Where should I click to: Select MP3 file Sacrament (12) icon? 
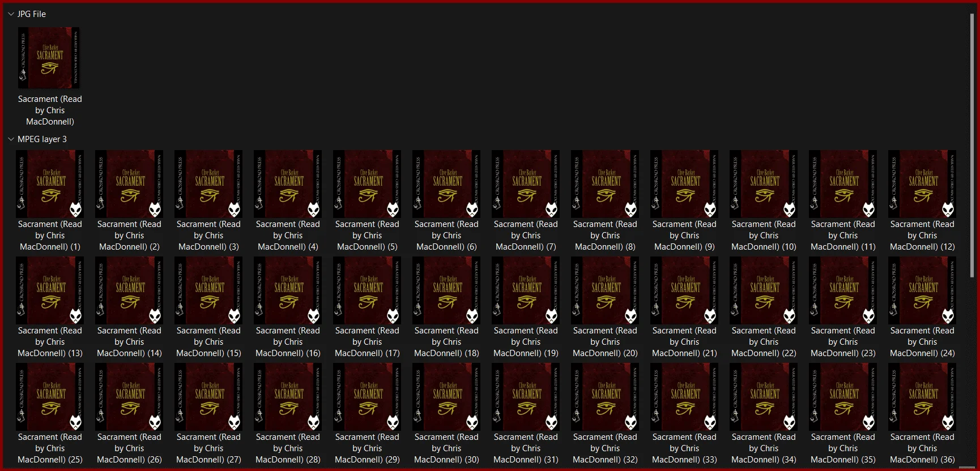(x=922, y=184)
